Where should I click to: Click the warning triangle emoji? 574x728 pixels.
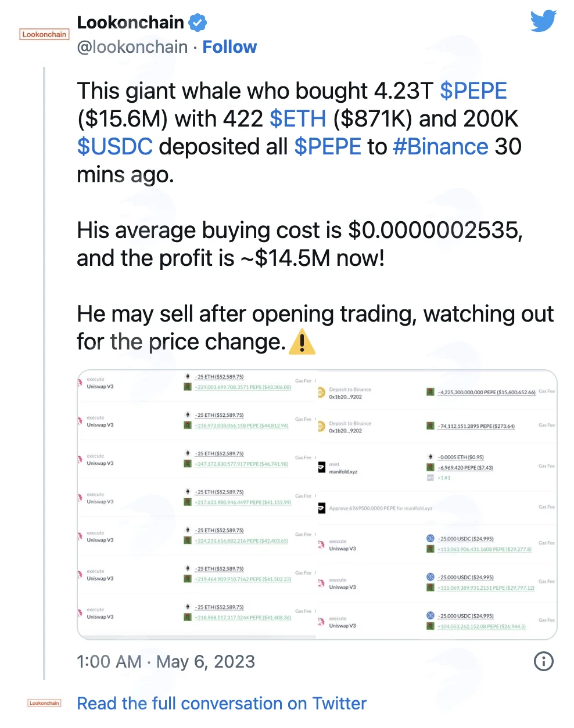coord(302,341)
